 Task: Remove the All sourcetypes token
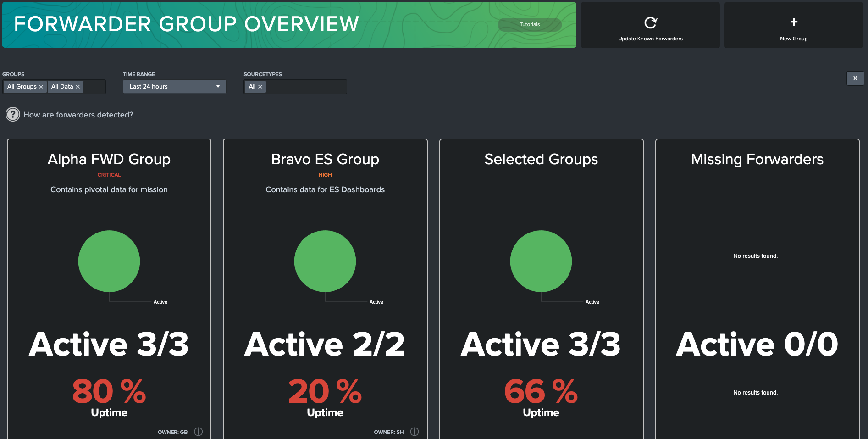click(260, 86)
